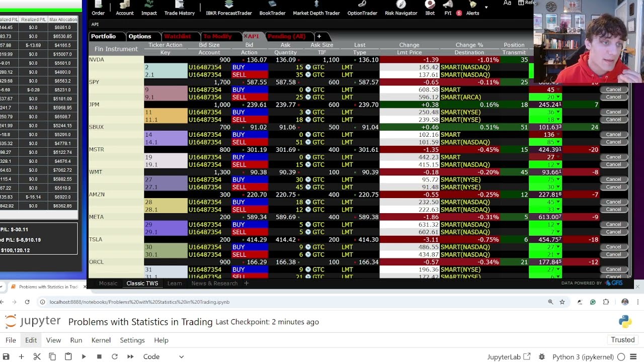Viewport: 644px width, 362px height.
Task: Click the Aa font size icon
Action: point(507,3)
